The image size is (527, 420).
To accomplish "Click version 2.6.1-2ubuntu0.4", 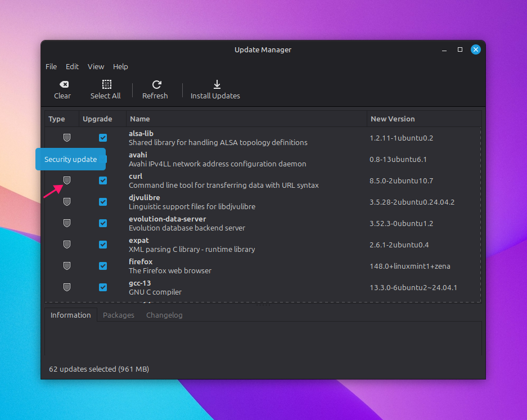I will click(x=399, y=245).
